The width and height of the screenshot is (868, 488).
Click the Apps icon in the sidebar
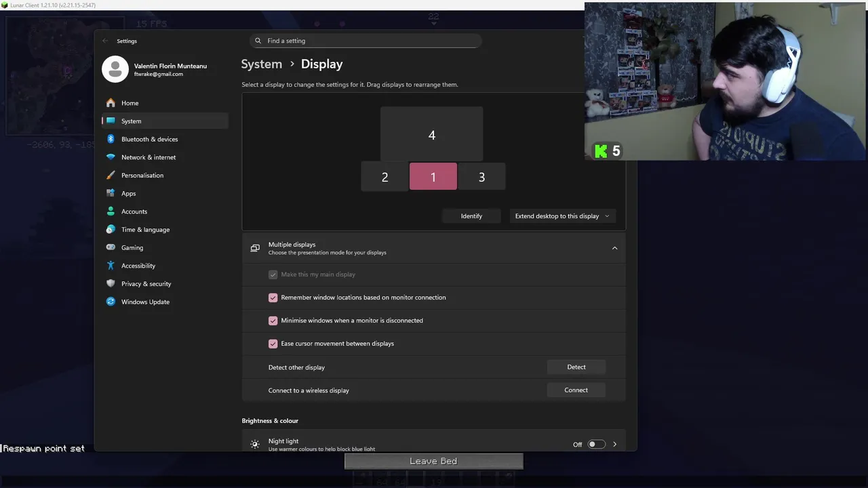[111, 193]
